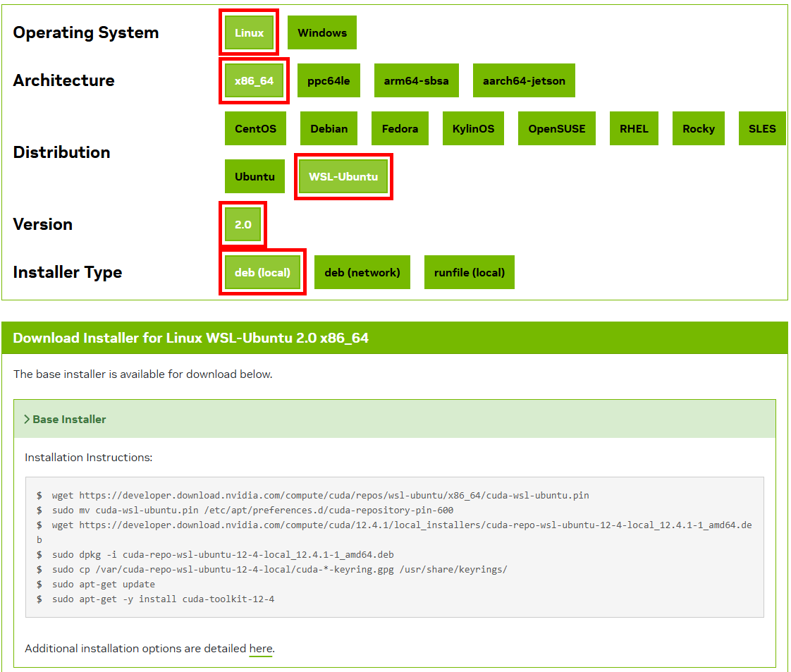Click the Operating System label
This screenshot has height=672, width=791.
pos(86,33)
